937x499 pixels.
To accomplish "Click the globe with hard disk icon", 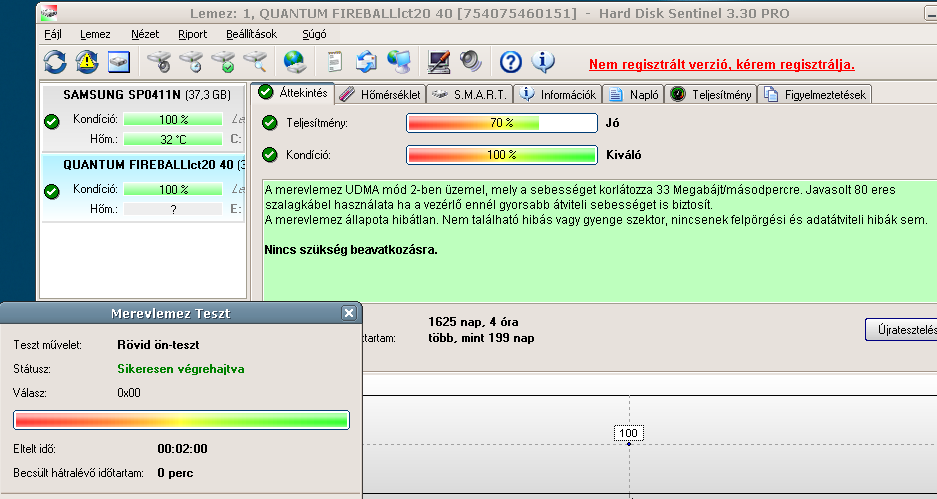I will coord(295,62).
